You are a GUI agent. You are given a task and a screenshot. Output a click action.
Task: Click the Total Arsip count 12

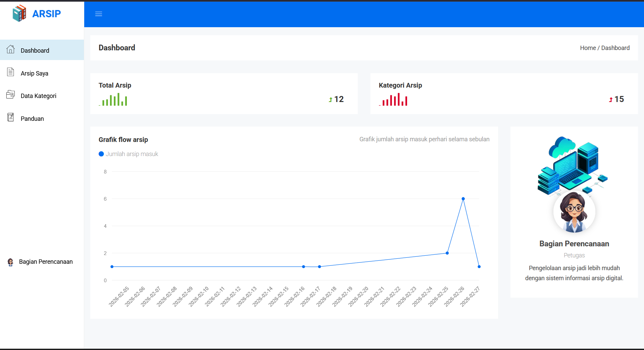coord(339,99)
